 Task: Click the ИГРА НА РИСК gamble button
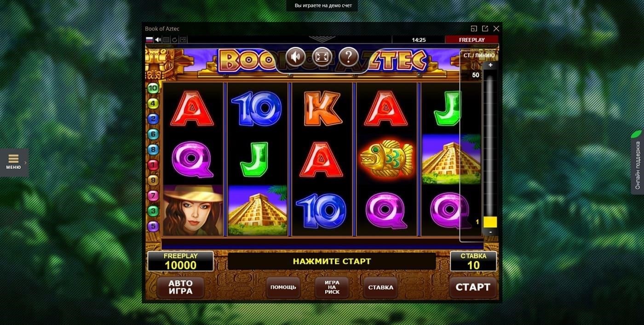[332, 287]
